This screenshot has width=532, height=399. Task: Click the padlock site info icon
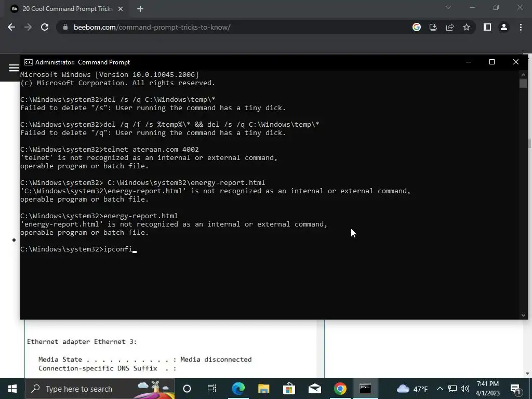[65, 27]
